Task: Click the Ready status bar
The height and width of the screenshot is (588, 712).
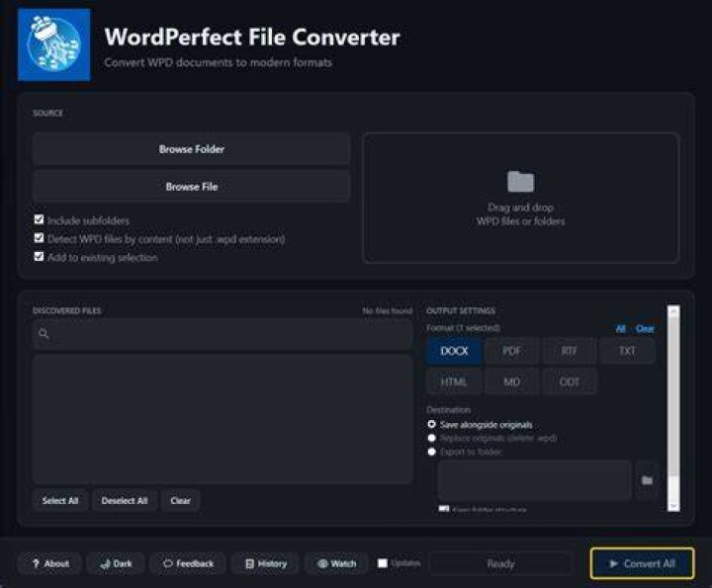Action: (500, 563)
